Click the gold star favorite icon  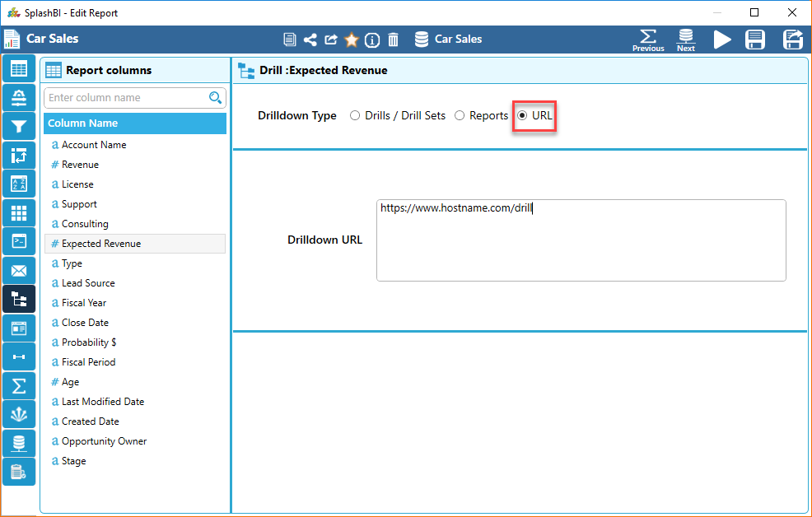(x=352, y=40)
